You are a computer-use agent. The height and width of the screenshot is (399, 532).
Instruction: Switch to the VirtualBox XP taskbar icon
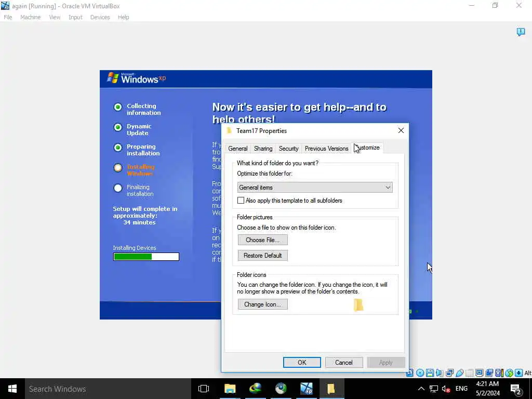(x=307, y=389)
